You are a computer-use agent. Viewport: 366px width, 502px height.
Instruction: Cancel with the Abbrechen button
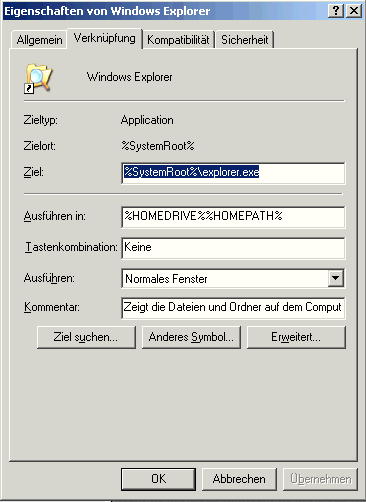click(239, 479)
